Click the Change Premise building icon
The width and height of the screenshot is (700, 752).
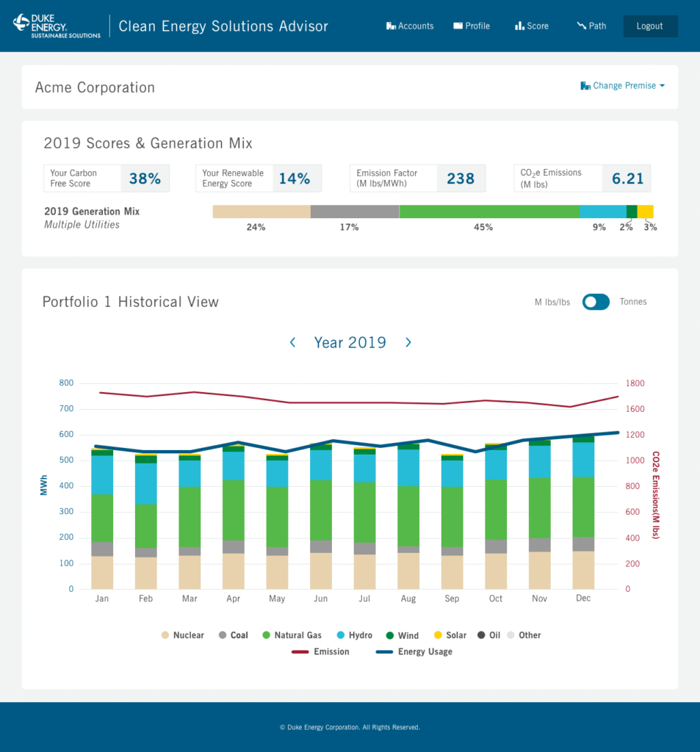pyautogui.click(x=585, y=86)
